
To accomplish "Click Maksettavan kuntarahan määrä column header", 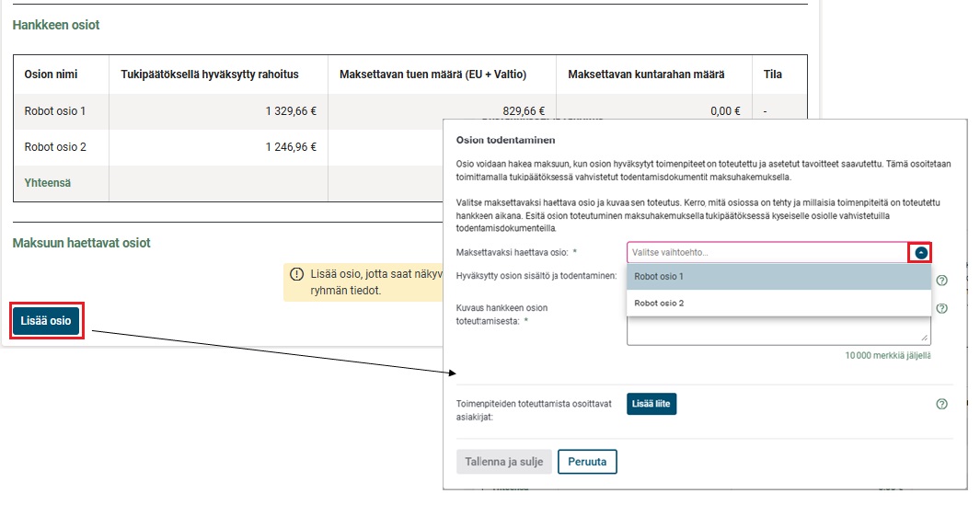I will [x=646, y=75].
